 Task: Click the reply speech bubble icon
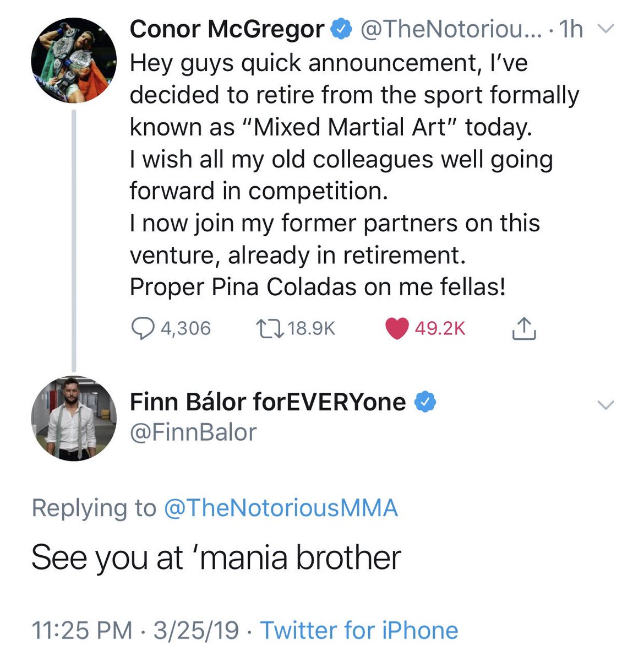coord(143,329)
